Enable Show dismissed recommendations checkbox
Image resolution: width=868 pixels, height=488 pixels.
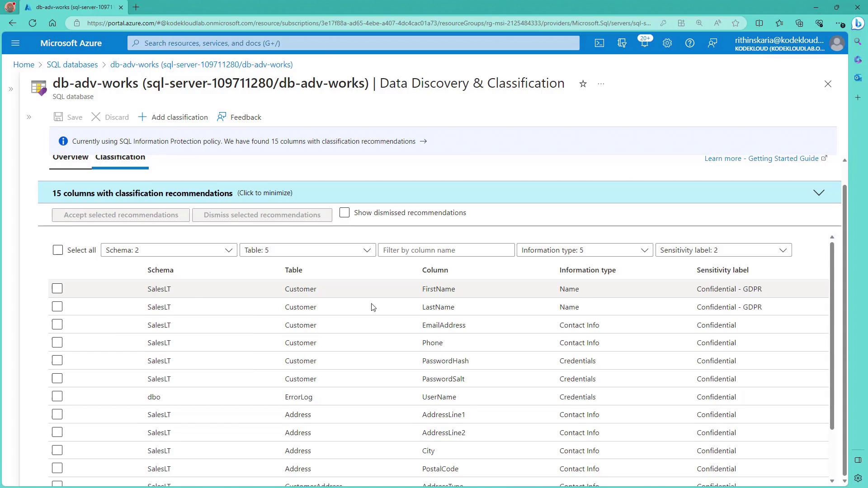tap(344, 212)
